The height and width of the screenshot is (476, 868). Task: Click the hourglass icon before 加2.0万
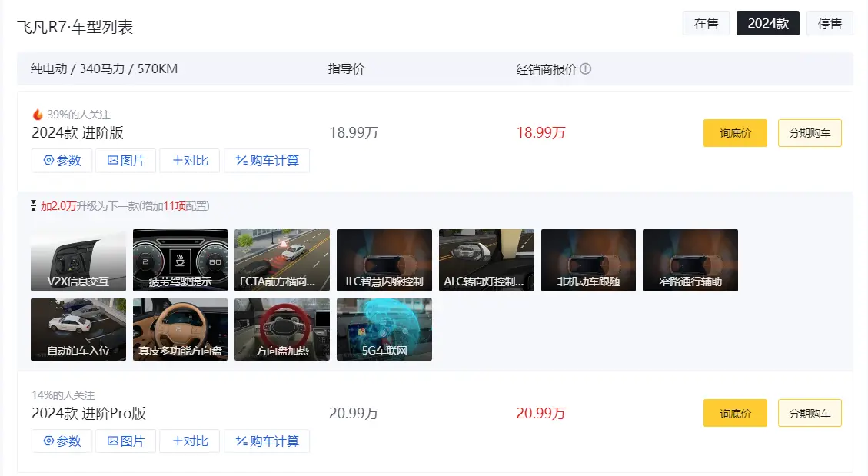tap(34, 206)
